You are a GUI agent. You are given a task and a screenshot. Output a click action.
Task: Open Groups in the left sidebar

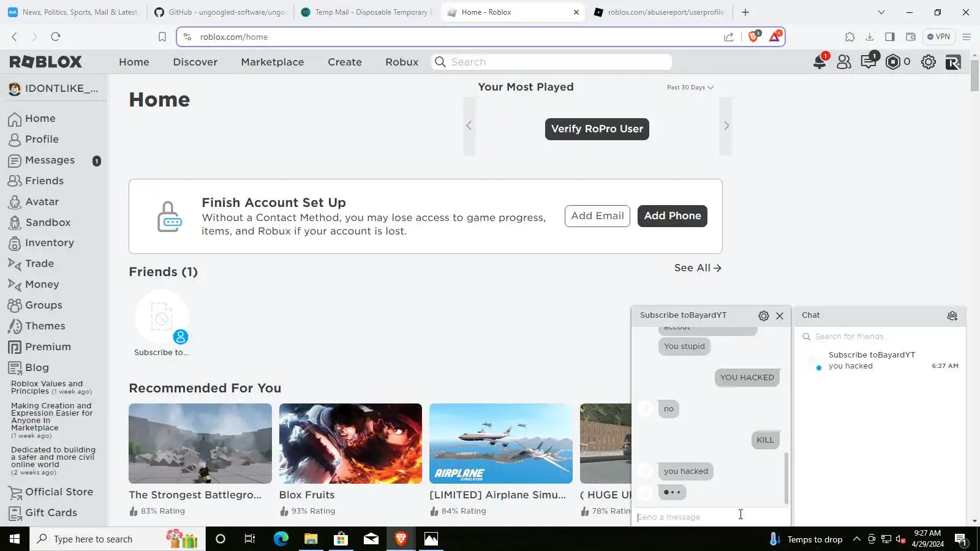pos(43,305)
